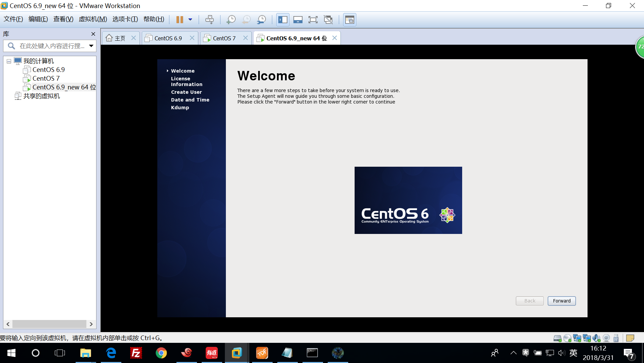This screenshot has width=644, height=363.
Task: Open the 文件(F) menu
Action: (x=13, y=19)
